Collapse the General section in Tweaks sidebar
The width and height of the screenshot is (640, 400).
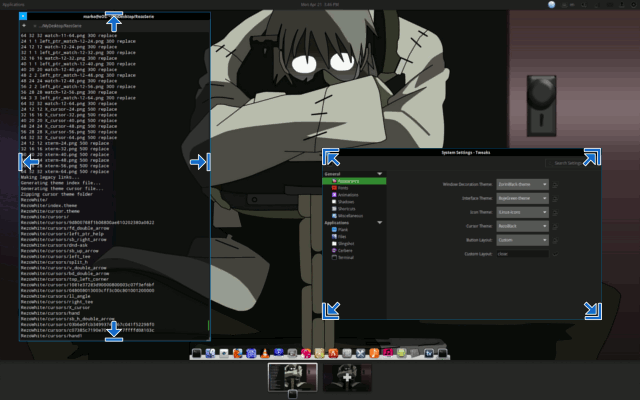point(380,174)
